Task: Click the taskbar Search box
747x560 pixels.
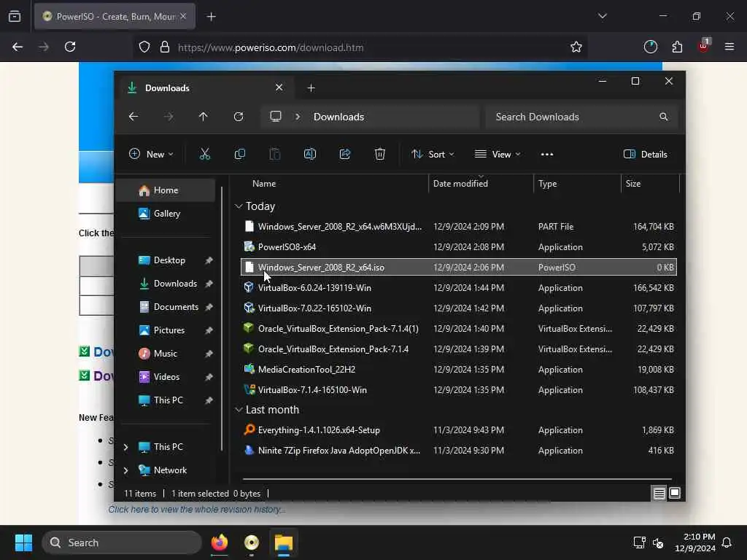Action: [x=122, y=542]
